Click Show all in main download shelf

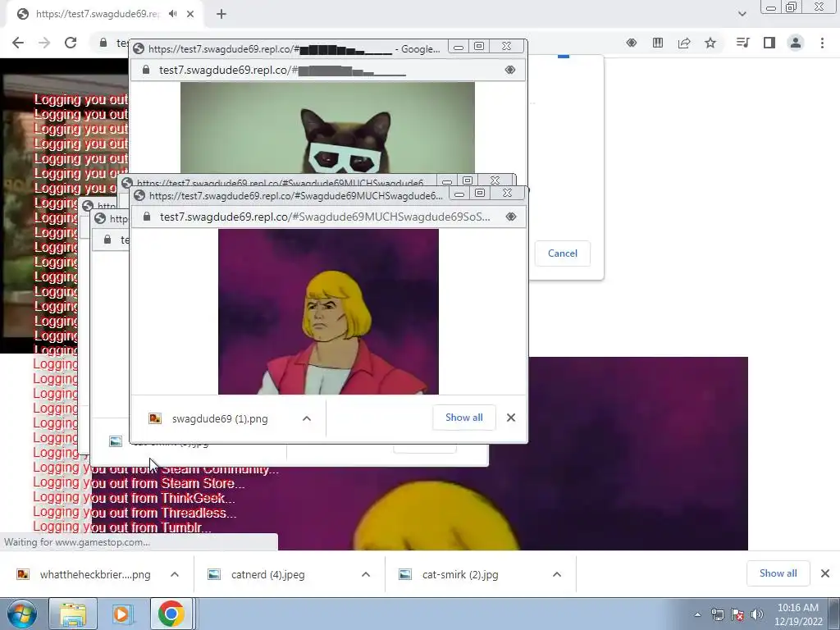point(778,573)
